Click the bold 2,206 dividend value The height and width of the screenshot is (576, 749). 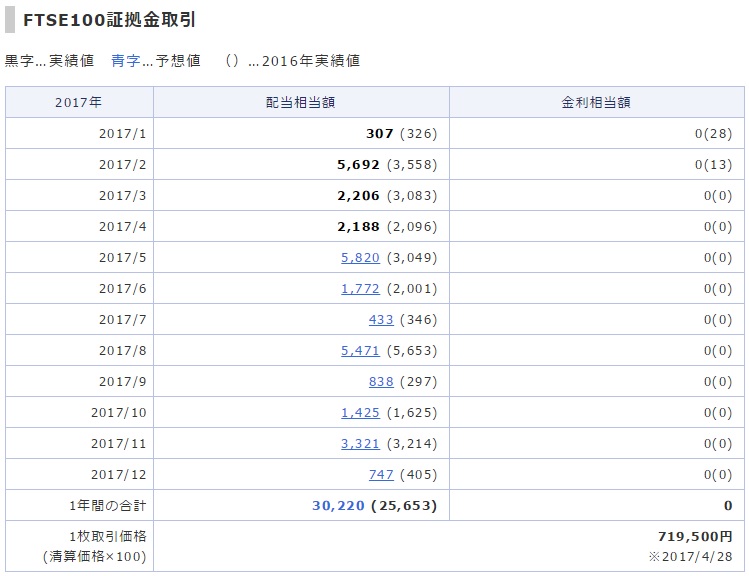(358, 196)
